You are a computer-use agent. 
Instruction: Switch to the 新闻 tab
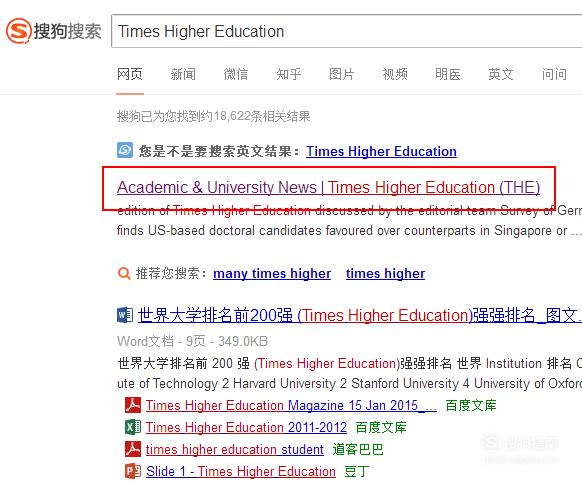click(183, 74)
